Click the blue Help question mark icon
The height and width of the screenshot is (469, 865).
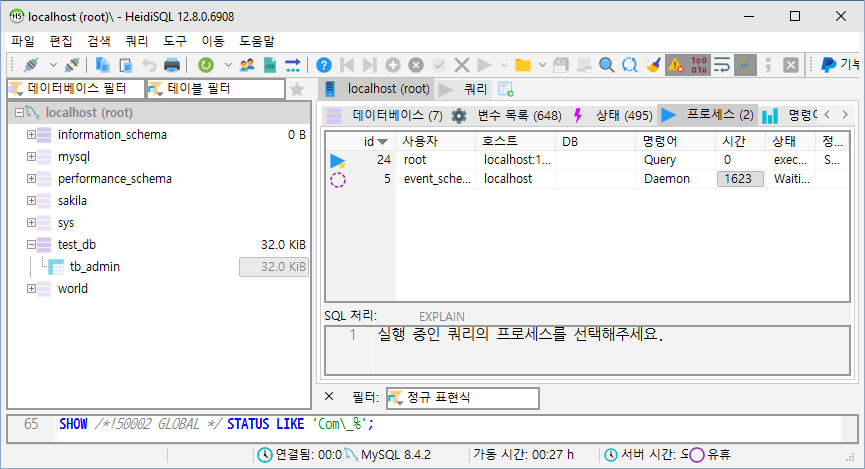(x=324, y=65)
